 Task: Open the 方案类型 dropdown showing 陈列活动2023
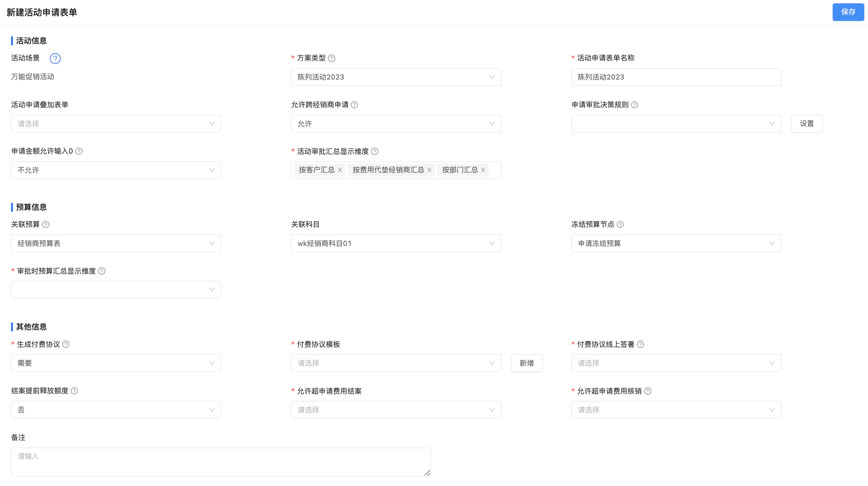click(396, 77)
